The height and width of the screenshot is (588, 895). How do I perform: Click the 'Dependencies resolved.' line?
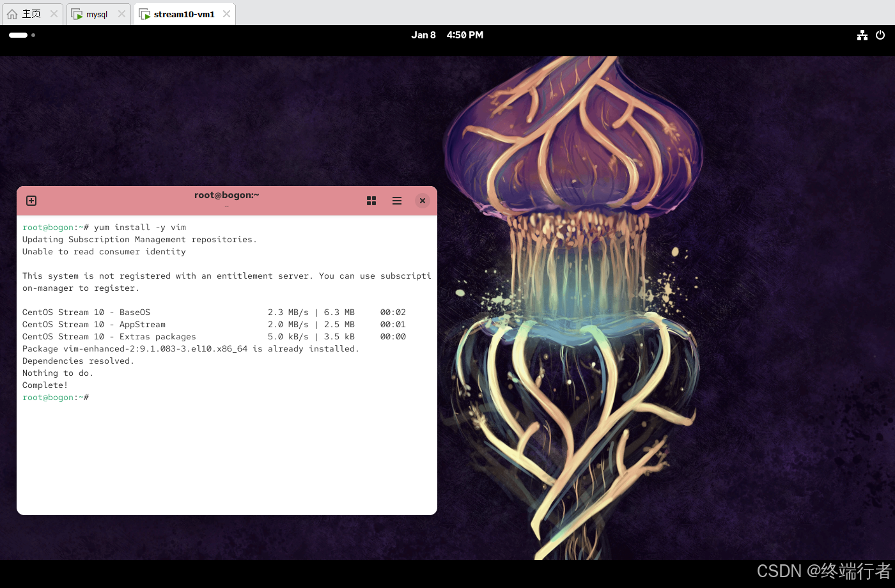[x=78, y=361]
